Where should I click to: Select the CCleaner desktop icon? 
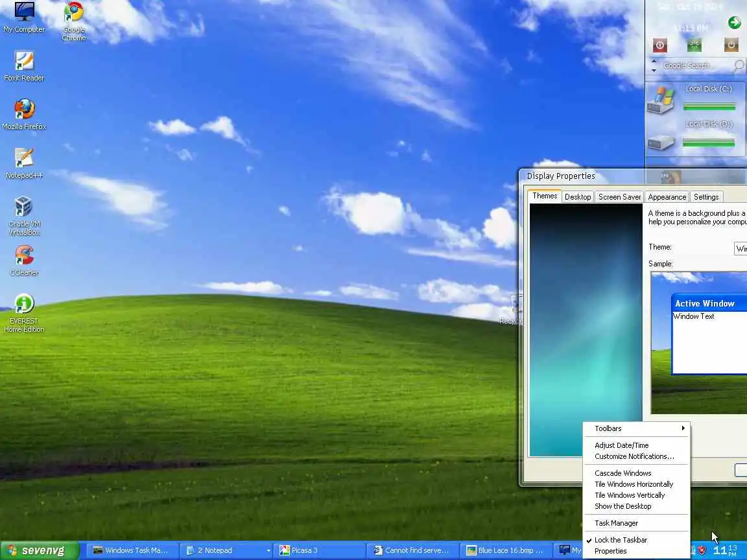pyautogui.click(x=24, y=261)
